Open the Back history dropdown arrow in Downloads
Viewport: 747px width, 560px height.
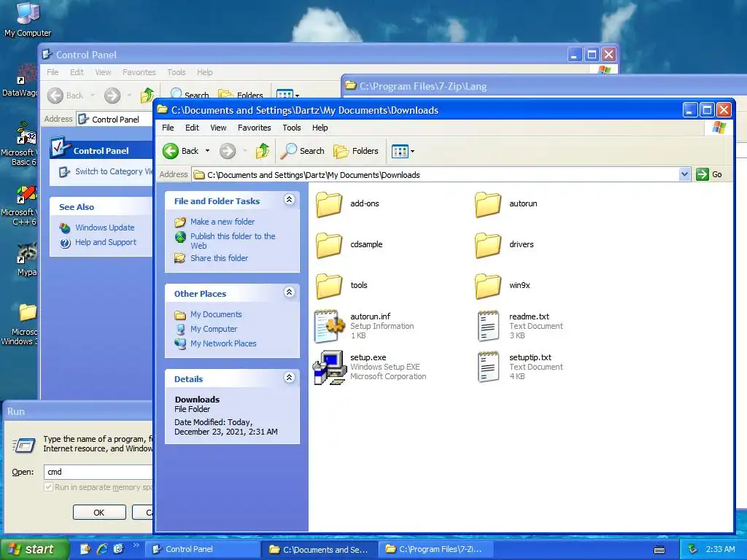(x=207, y=151)
